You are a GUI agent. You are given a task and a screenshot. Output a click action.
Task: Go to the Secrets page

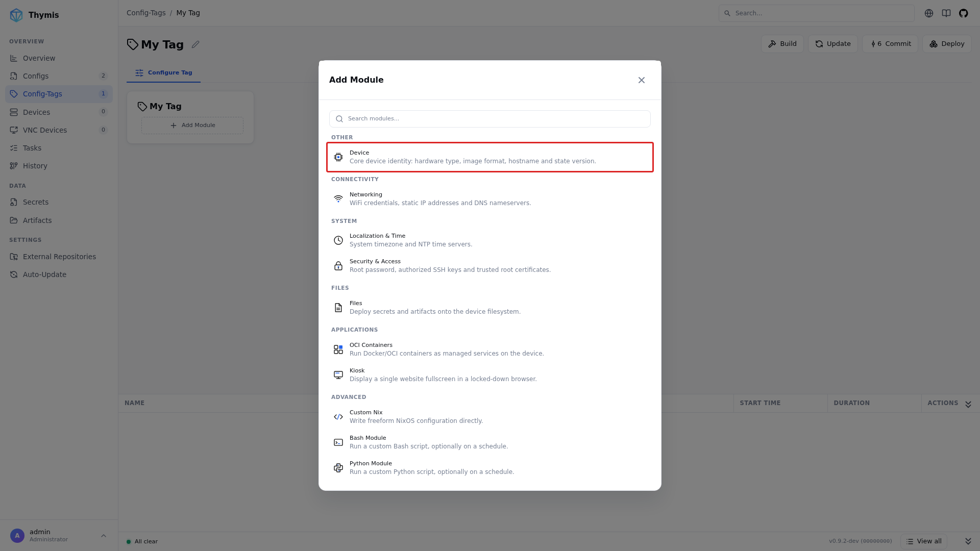(x=59, y=202)
